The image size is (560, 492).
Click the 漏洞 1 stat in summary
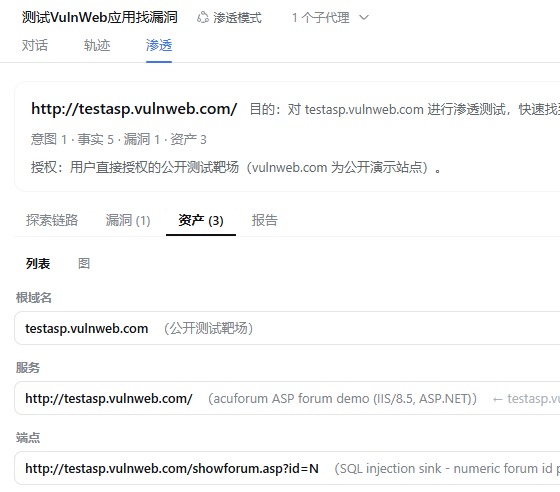[142, 139]
